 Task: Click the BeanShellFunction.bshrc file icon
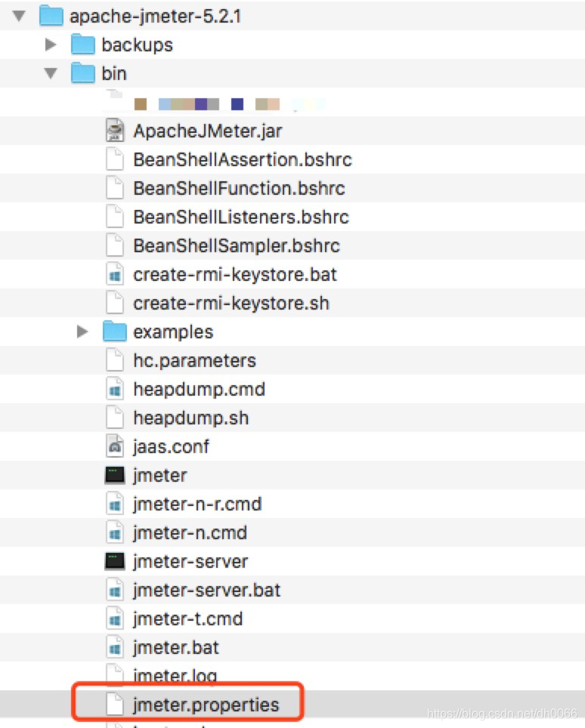115,188
